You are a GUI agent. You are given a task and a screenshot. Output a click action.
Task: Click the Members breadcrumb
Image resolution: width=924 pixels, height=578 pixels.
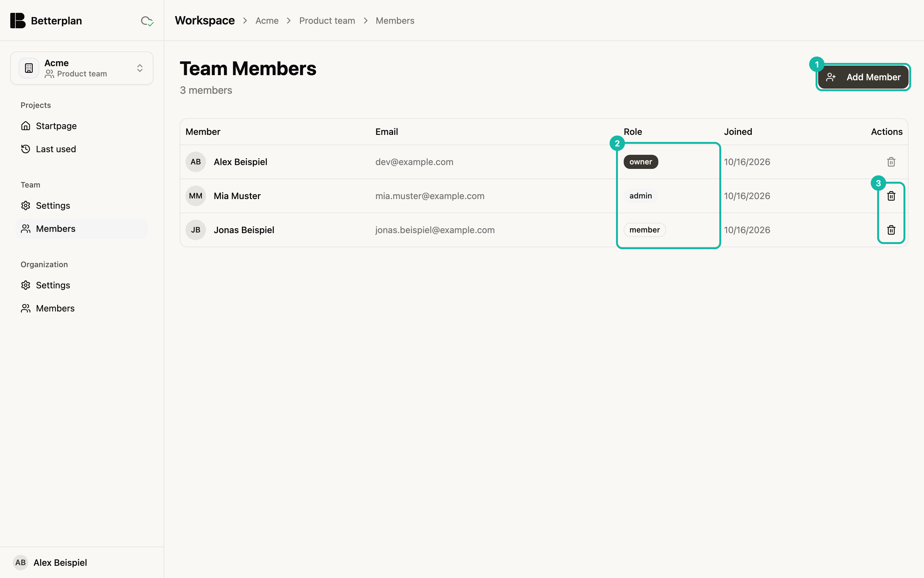pos(395,21)
